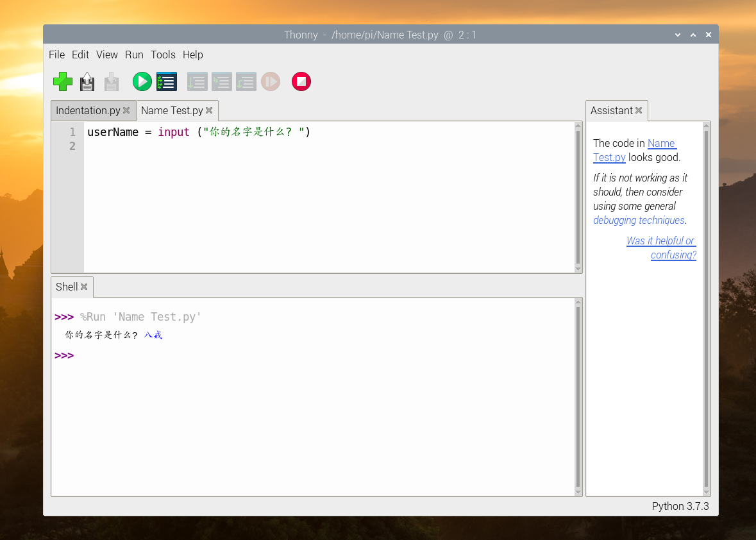Open the File menu
The width and height of the screenshot is (756, 540).
[56, 55]
